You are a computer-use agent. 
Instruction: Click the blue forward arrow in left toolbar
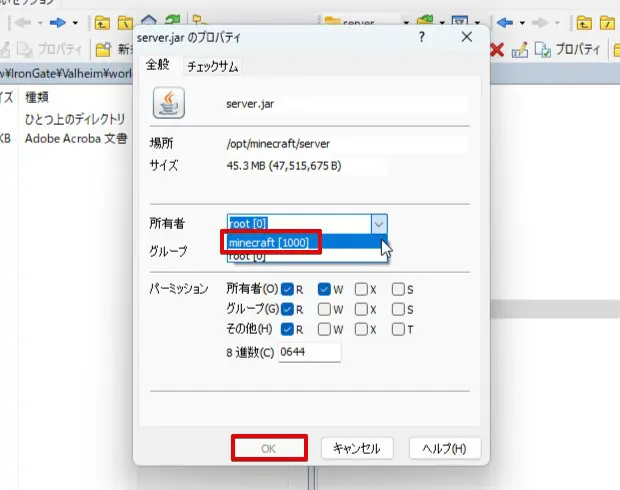click(x=59, y=21)
